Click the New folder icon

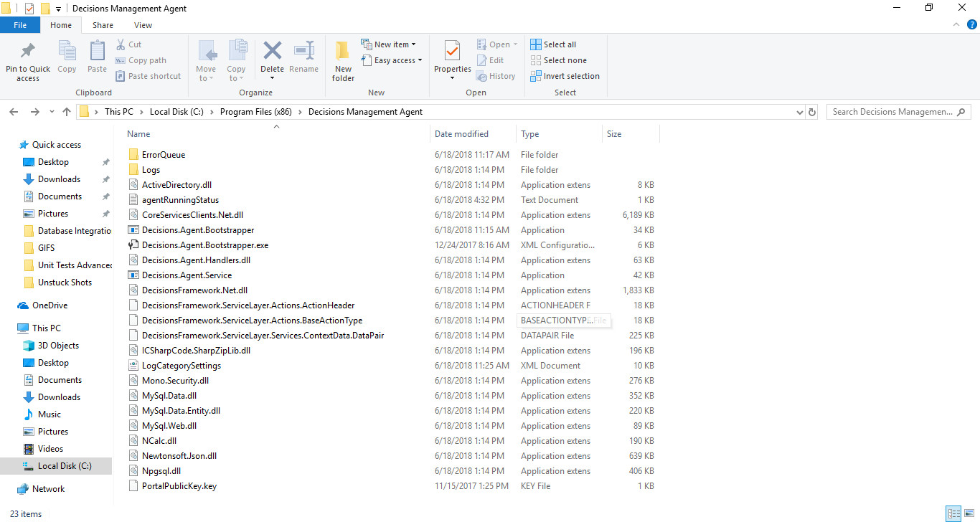point(343,52)
